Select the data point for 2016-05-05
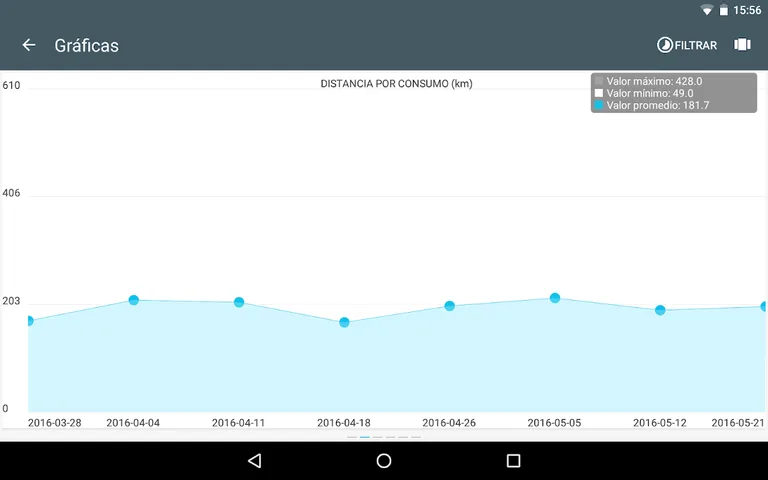768x480 pixels. [555, 298]
